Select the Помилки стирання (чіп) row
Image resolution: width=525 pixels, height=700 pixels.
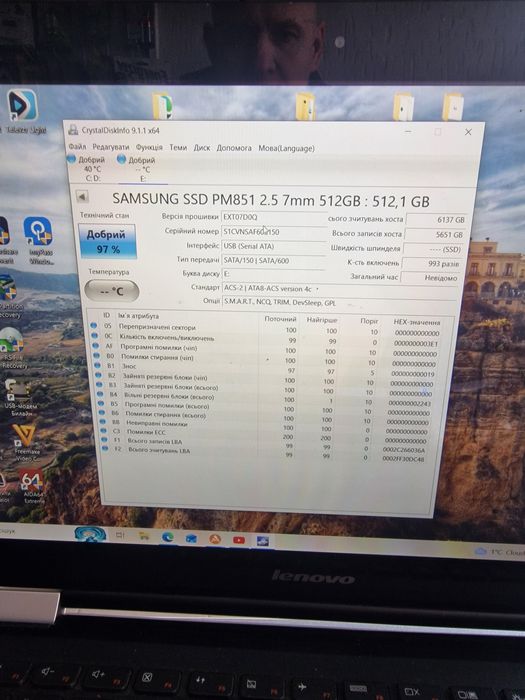(267, 359)
